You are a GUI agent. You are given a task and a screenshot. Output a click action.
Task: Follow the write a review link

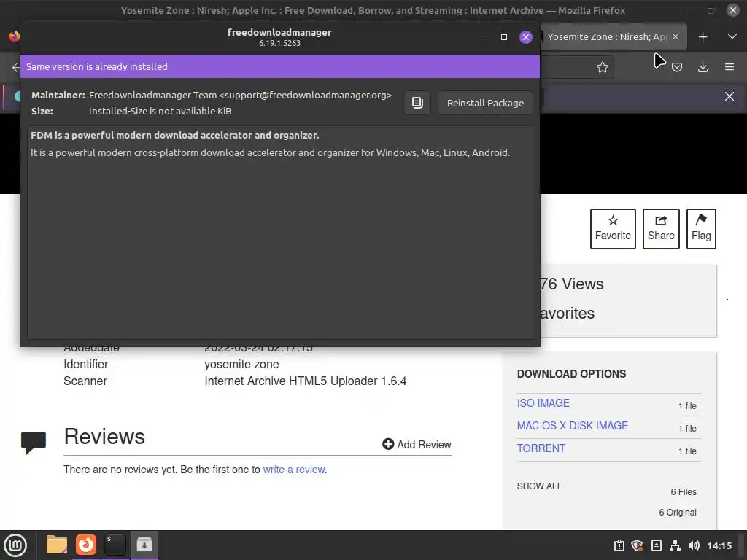(x=294, y=470)
